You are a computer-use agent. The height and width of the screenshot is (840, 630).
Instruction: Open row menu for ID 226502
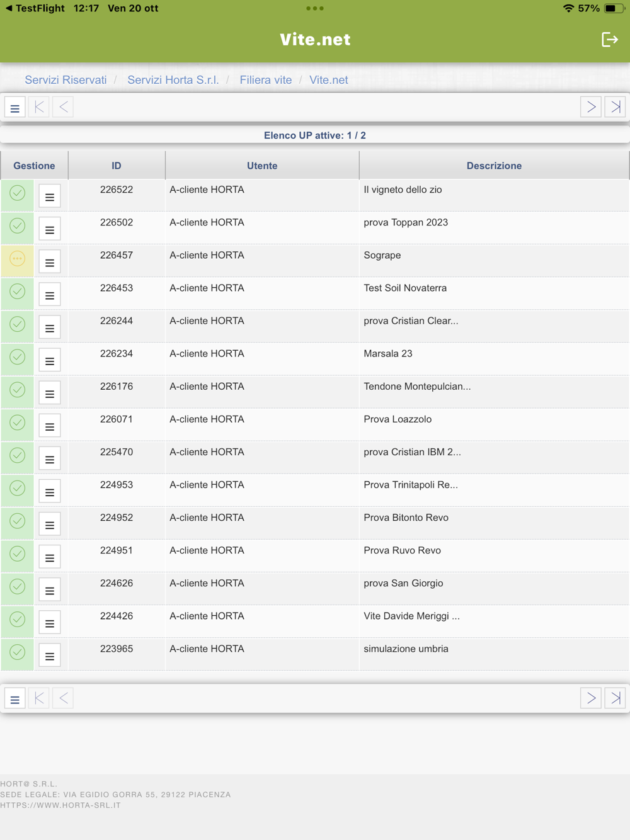[x=50, y=229]
